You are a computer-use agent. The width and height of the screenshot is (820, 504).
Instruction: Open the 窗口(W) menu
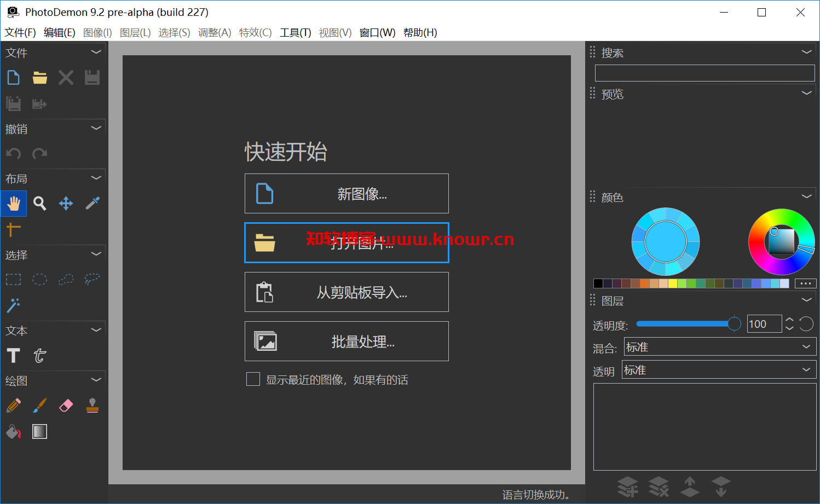[x=378, y=33]
